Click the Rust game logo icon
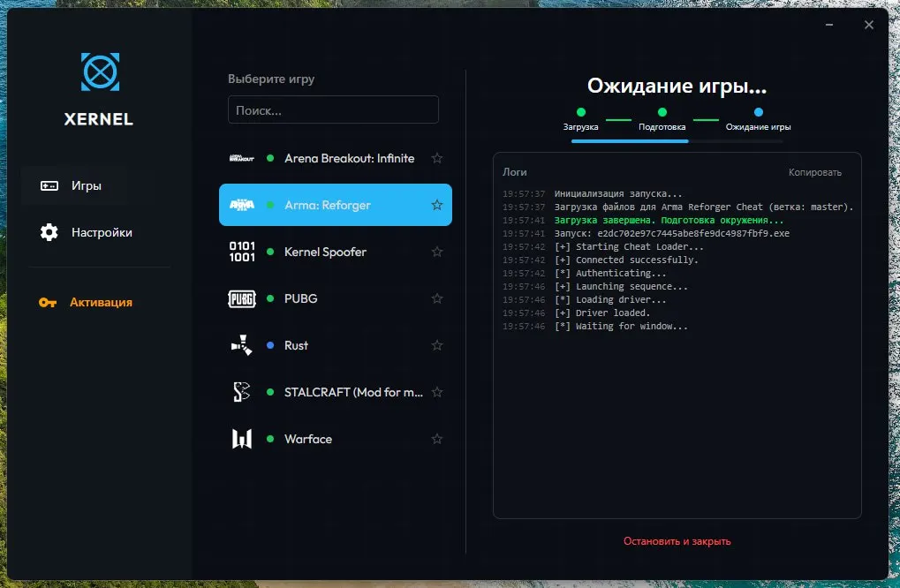 click(x=242, y=345)
